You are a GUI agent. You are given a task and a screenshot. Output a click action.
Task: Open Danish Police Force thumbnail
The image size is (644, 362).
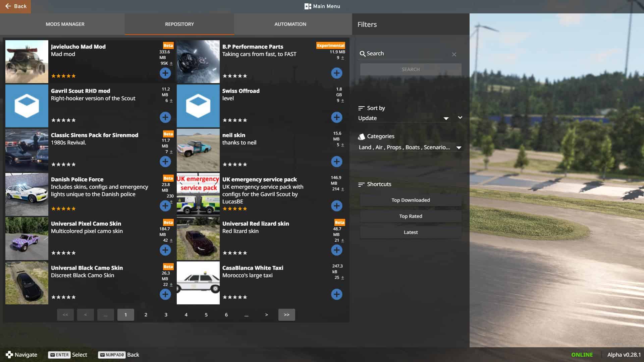click(27, 194)
